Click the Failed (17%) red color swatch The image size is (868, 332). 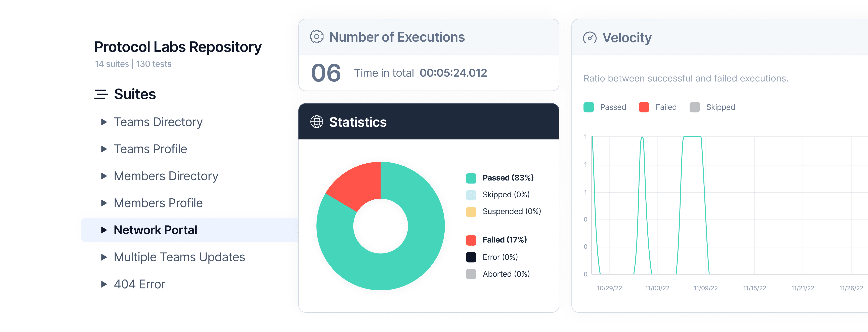[x=471, y=240]
